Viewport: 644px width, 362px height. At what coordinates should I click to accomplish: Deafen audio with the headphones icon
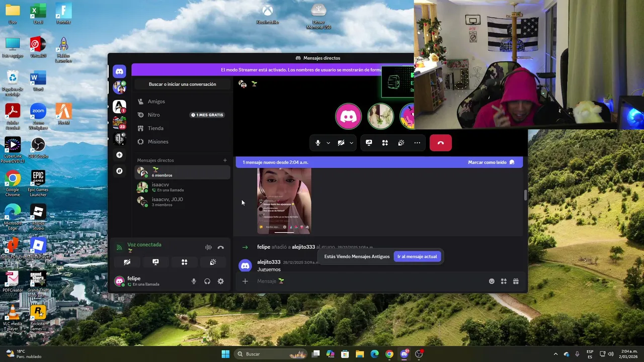[x=207, y=281]
